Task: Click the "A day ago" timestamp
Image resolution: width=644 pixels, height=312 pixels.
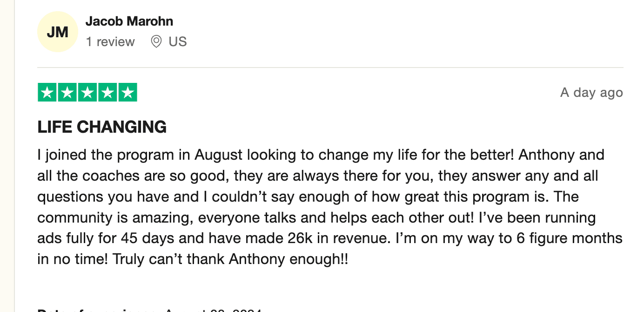Action: 591,92
